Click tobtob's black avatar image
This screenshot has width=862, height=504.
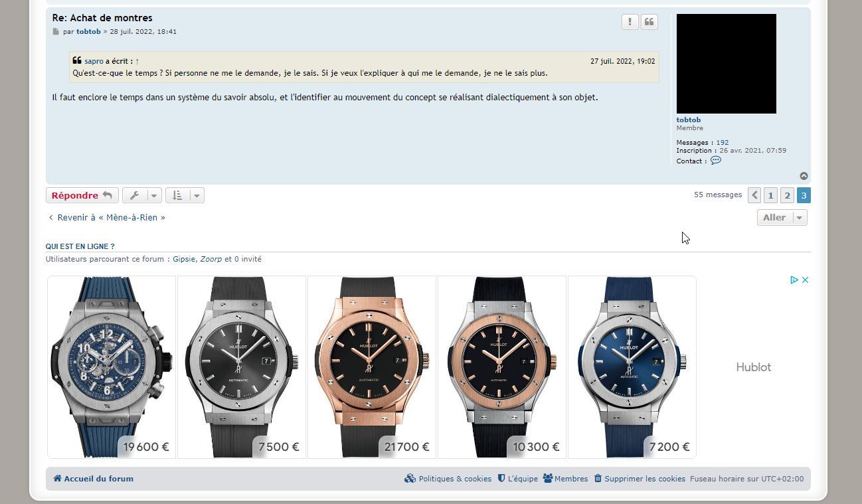pos(727,64)
